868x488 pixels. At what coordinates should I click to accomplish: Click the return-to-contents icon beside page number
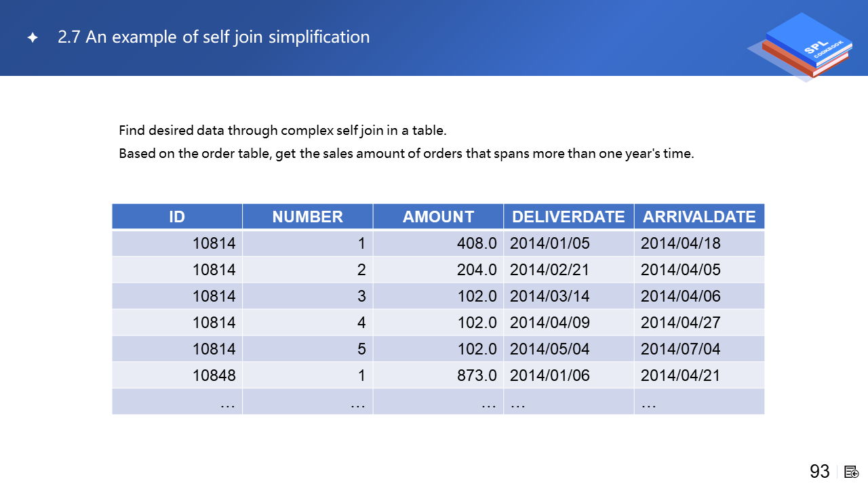tap(852, 472)
